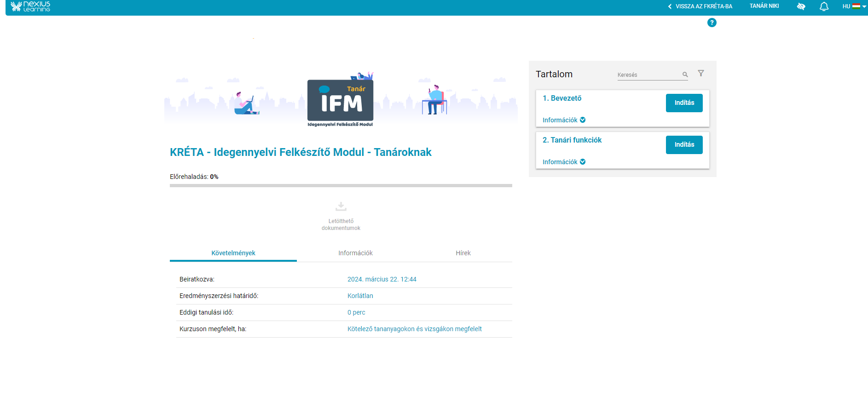Image resolution: width=868 pixels, height=419 pixels.
Task: Click the Előrehaladás: 0% text
Action: click(x=194, y=177)
